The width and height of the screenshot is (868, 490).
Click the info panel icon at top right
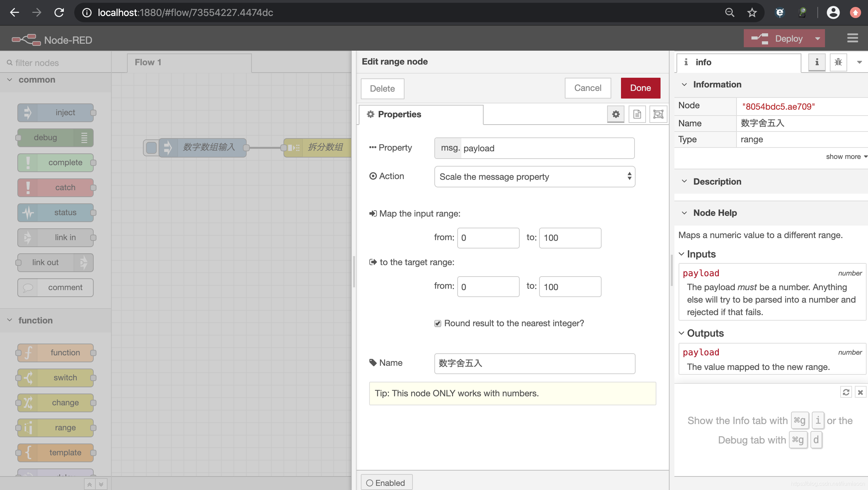coord(817,61)
